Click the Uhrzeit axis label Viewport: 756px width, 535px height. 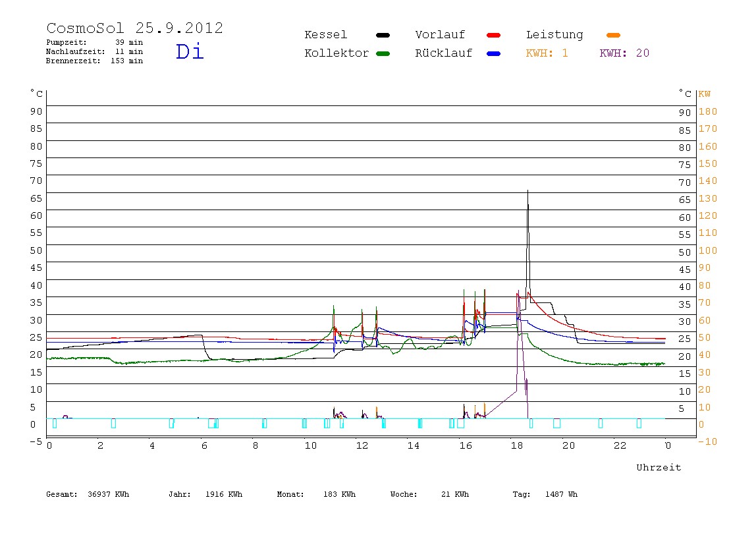tap(659, 467)
